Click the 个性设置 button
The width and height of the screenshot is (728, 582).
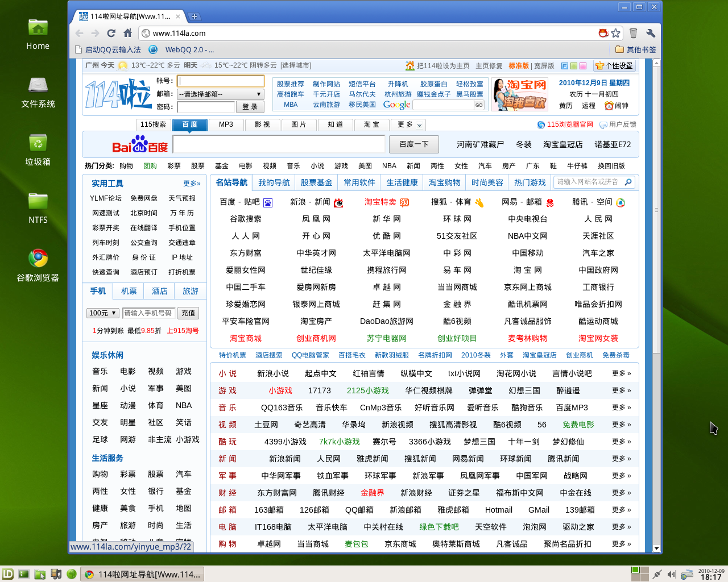pos(614,66)
